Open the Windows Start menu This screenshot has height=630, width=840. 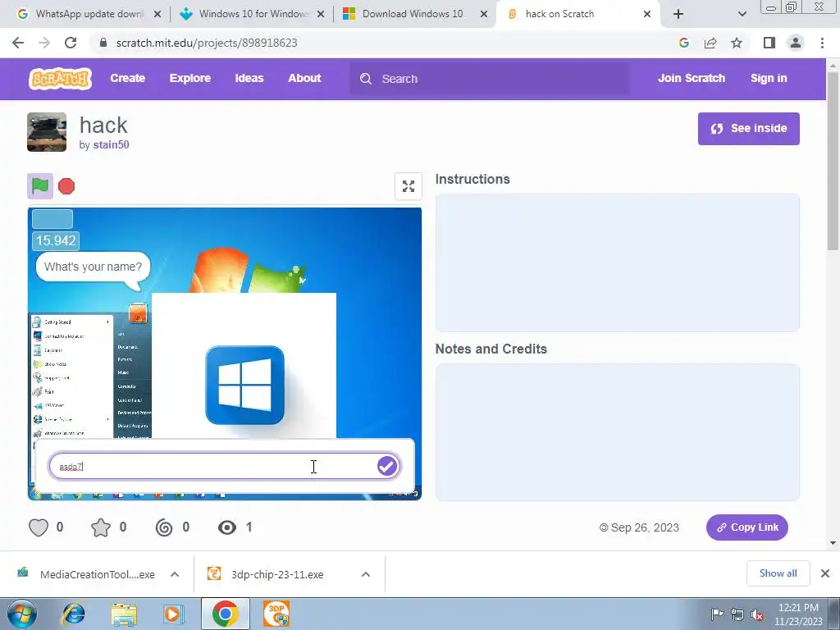pos(22,614)
